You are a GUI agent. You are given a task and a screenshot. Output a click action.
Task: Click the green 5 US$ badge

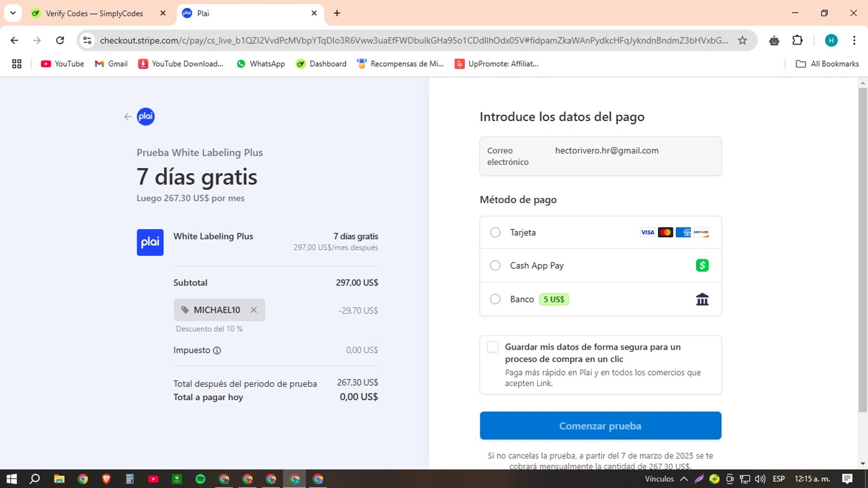(554, 299)
